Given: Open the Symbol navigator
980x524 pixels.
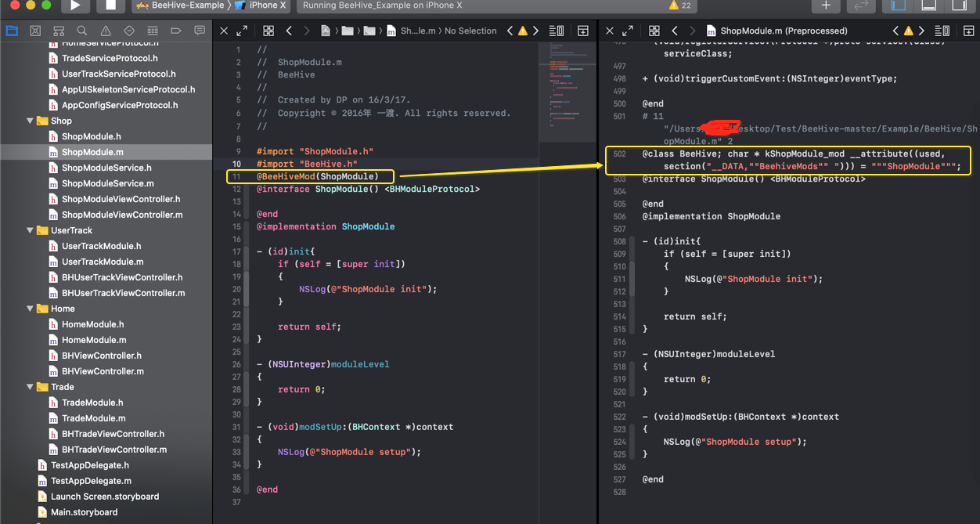Looking at the screenshot, I should click(x=59, y=31).
